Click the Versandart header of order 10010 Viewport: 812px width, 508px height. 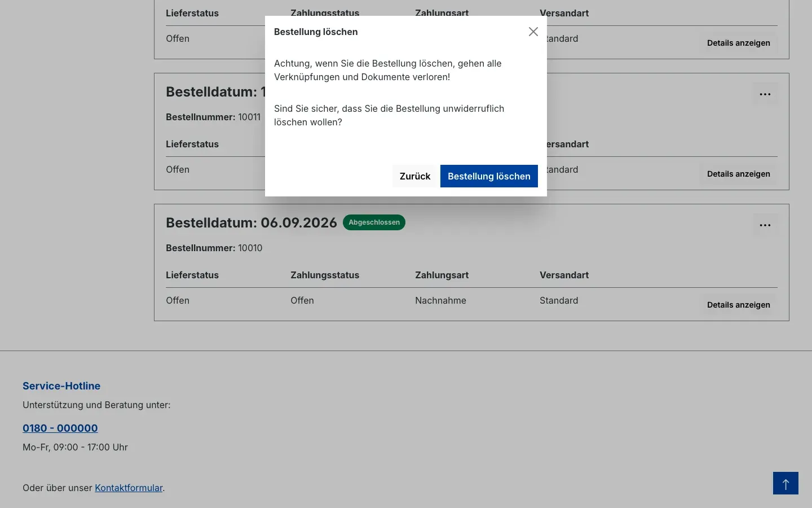point(564,275)
